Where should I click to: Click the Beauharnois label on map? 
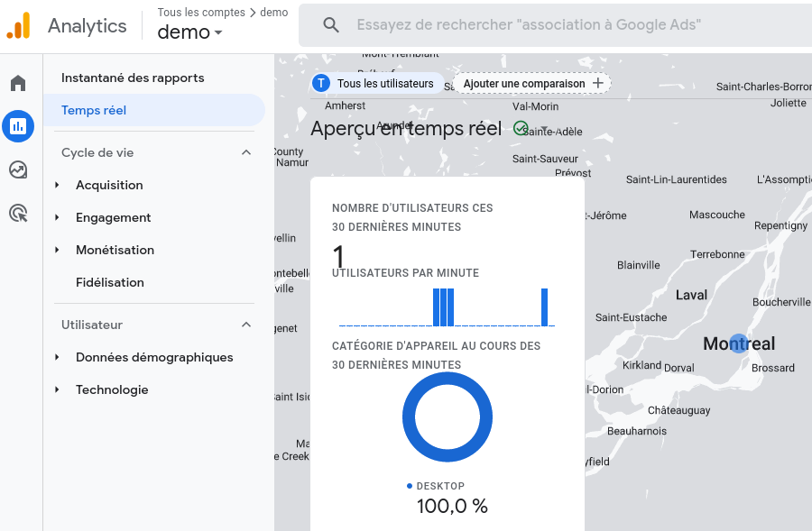[x=636, y=431]
